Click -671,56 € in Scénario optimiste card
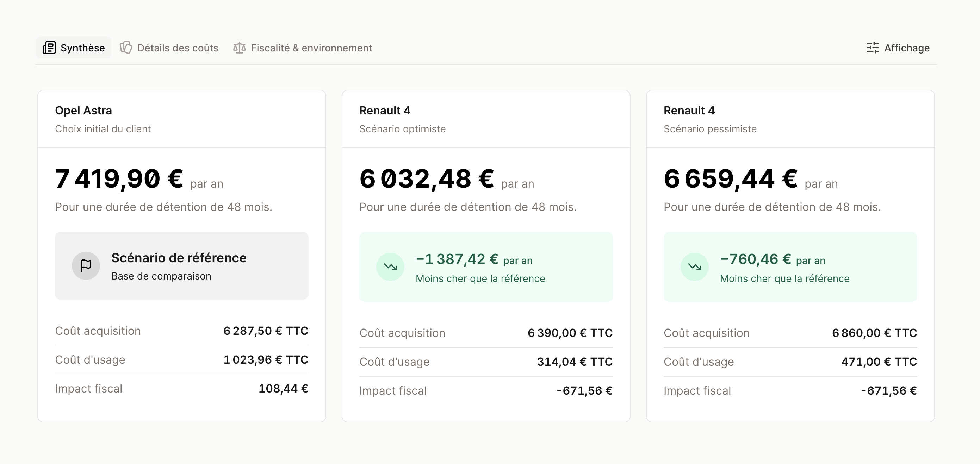The width and height of the screenshot is (980, 464). click(x=585, y=391)
